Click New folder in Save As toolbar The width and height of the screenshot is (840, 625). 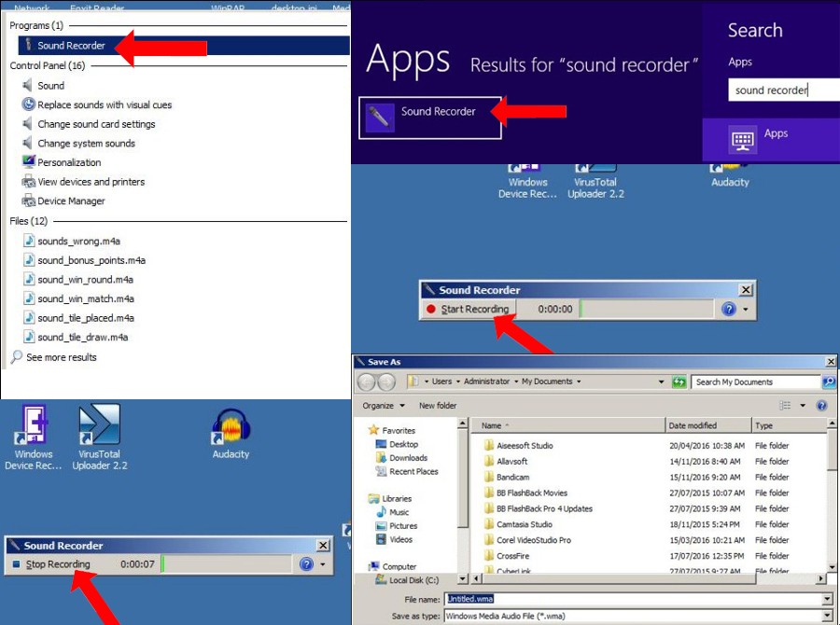438,406
